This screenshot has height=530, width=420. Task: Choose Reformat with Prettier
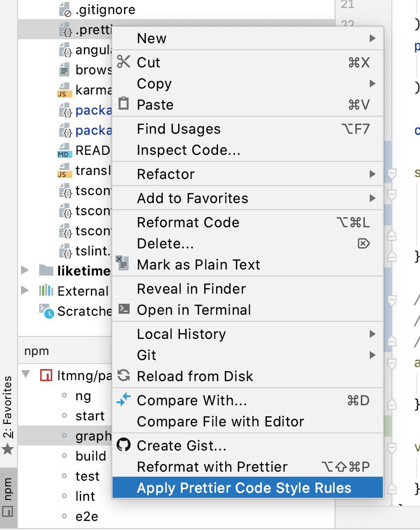[248, 467]
